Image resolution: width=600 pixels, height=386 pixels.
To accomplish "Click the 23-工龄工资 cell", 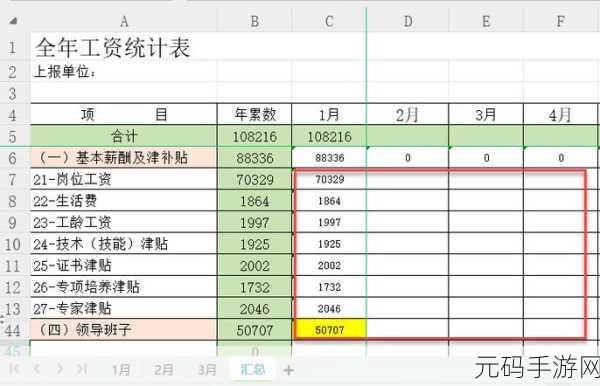I will pyautogui.click(x=124, y=222).
